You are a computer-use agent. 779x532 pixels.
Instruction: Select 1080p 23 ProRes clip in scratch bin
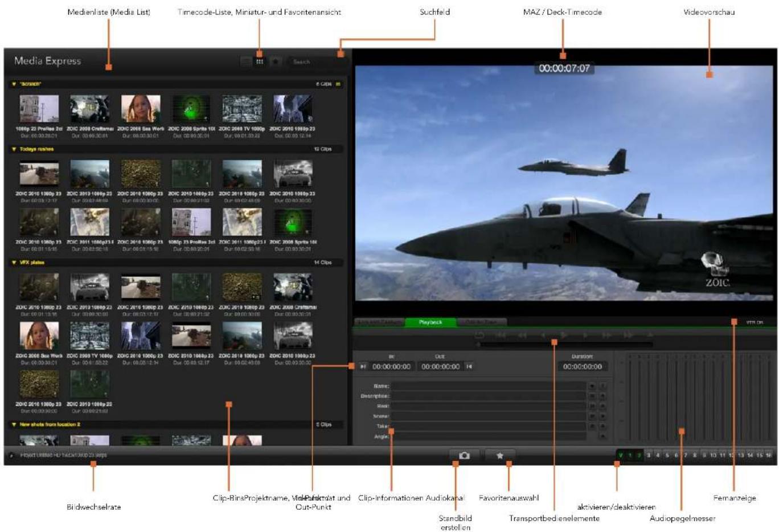(39, 109)
